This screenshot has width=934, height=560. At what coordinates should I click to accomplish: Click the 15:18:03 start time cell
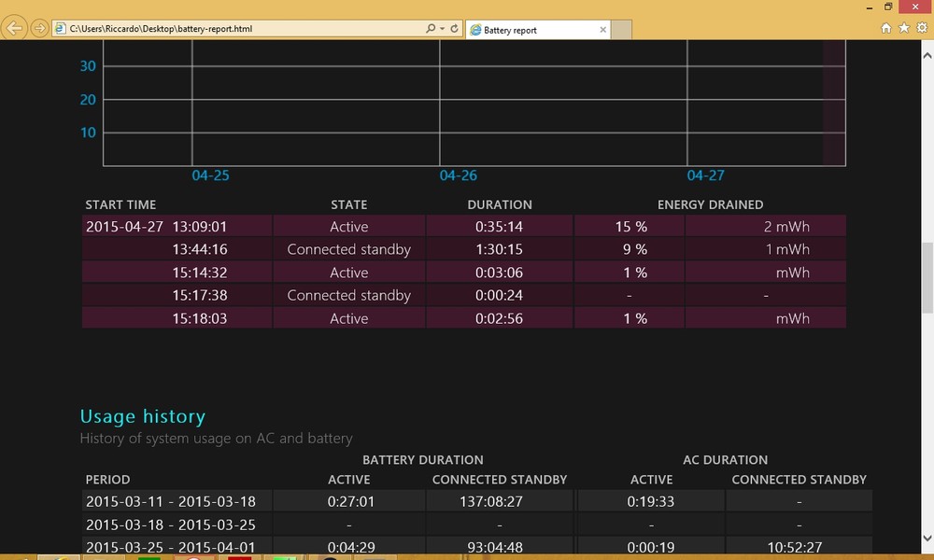point(177,318)
